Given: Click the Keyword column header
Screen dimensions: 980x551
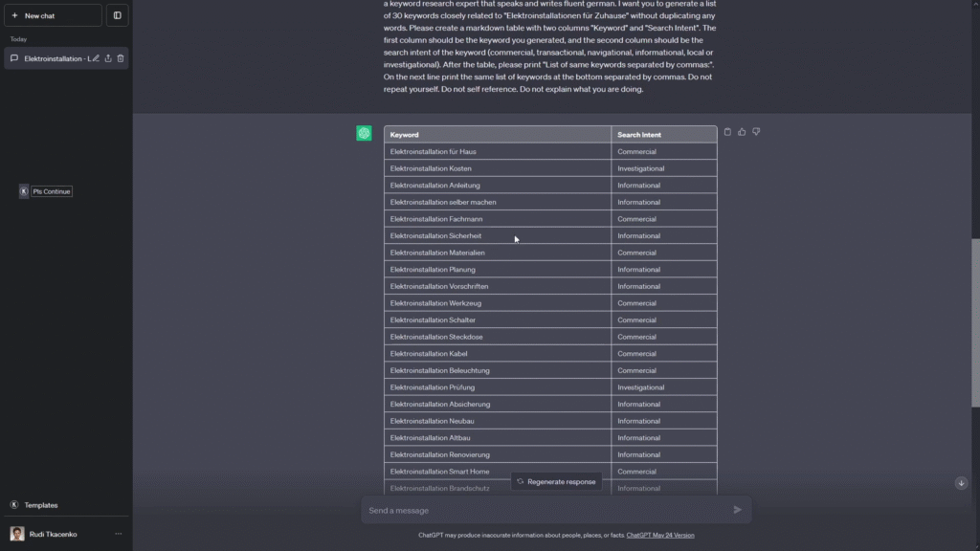Looking at the screenshot, I should click(498, 134).
